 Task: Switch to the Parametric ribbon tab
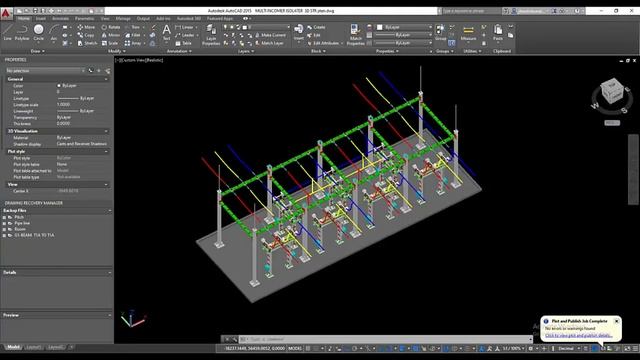(x=84, y=18)
